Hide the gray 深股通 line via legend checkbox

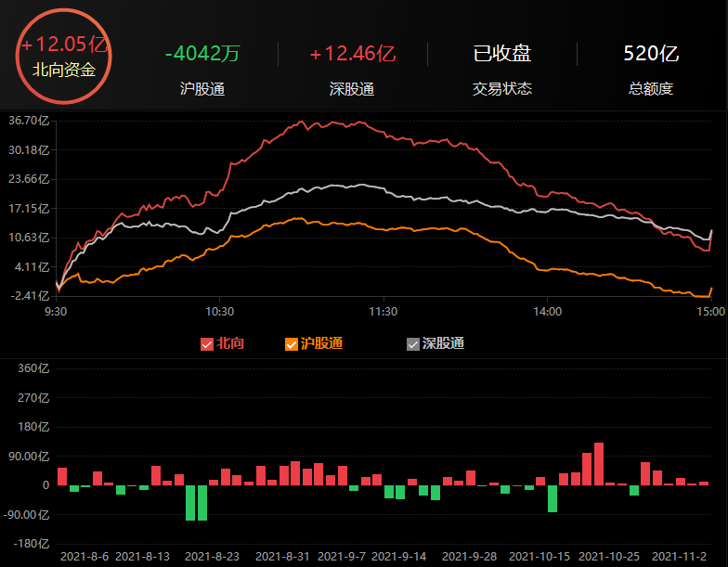click(x=413, y=344)
